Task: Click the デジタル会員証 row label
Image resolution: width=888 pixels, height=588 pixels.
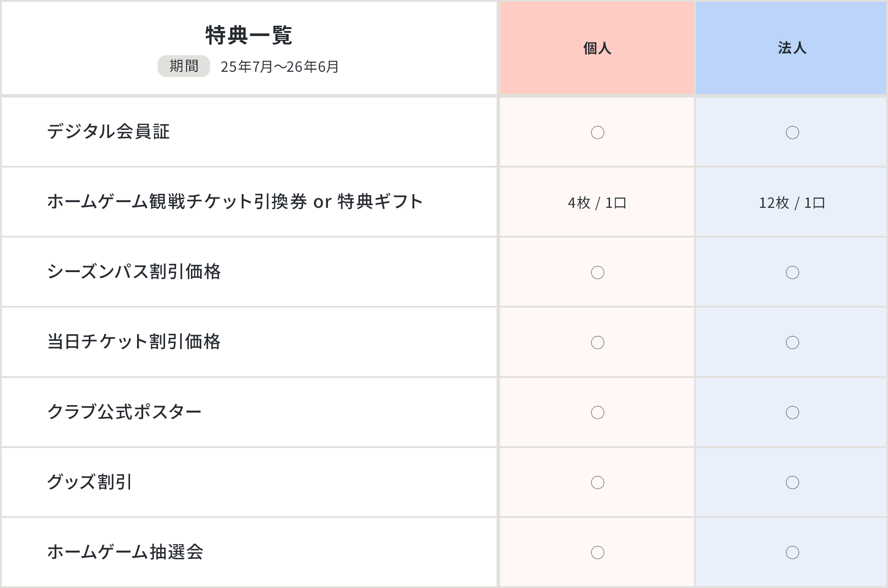Action: pos(108,132)
